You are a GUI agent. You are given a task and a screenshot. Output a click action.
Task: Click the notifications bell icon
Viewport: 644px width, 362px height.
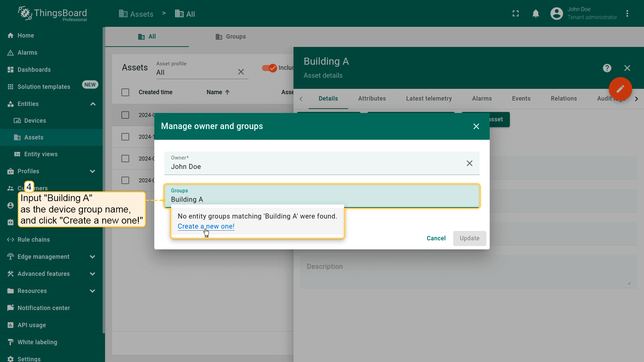point(536,14)
